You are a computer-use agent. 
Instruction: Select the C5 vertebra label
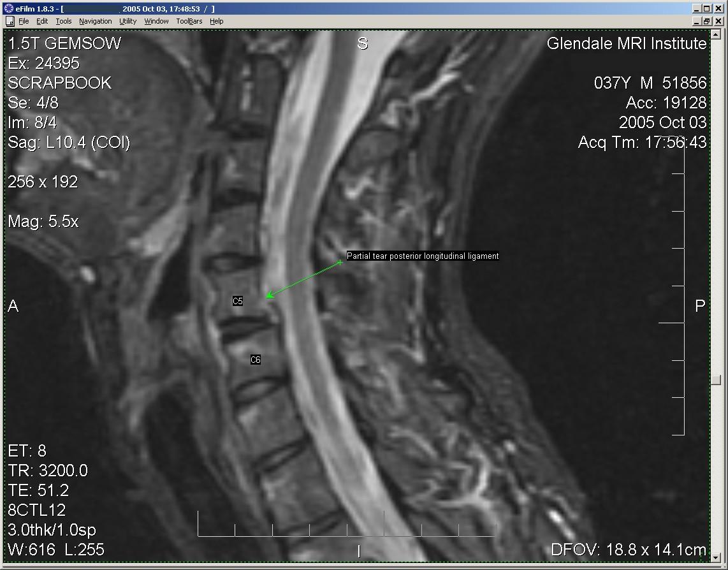(238, 301)
